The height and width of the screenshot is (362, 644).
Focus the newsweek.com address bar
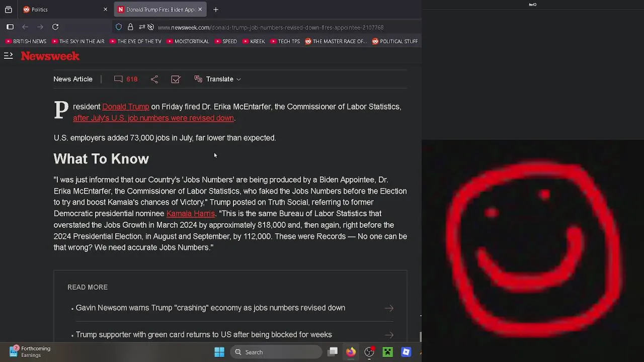click(271, 28)
